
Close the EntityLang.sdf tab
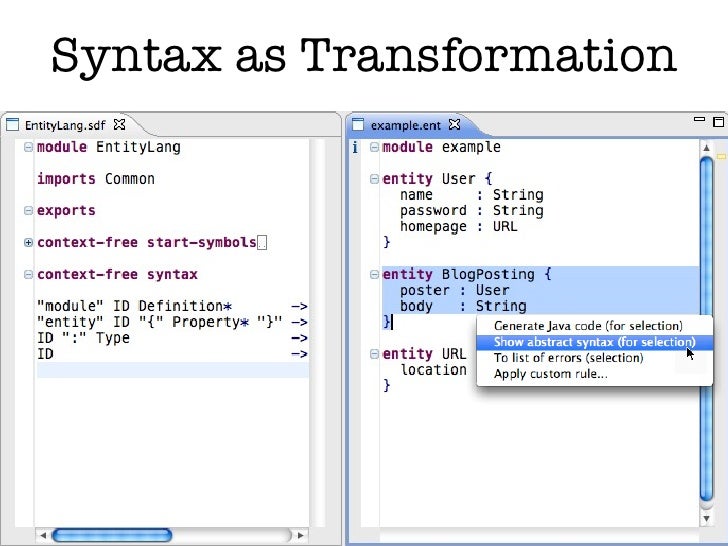(x=119, y=124)
